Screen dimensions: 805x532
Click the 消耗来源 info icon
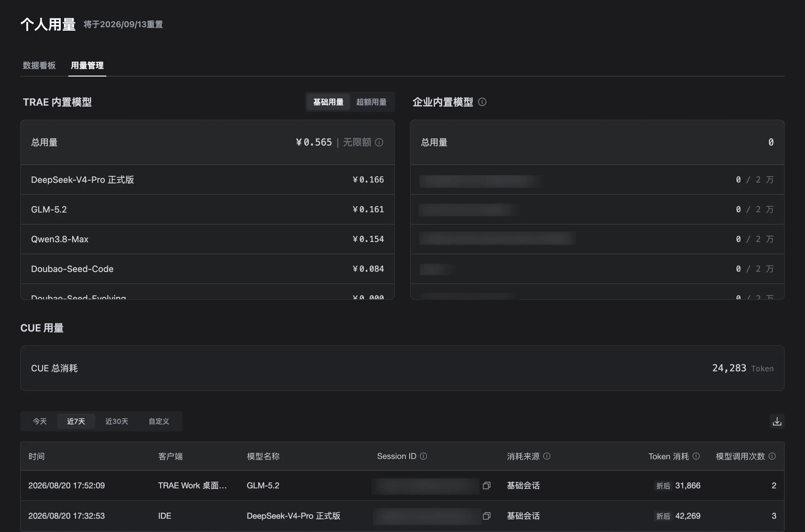547,456
